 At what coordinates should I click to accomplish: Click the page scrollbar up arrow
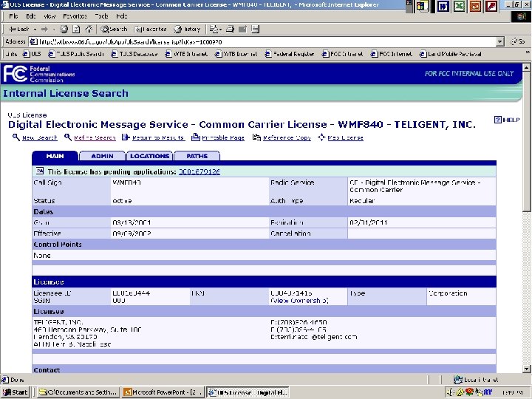pos(526,67)
